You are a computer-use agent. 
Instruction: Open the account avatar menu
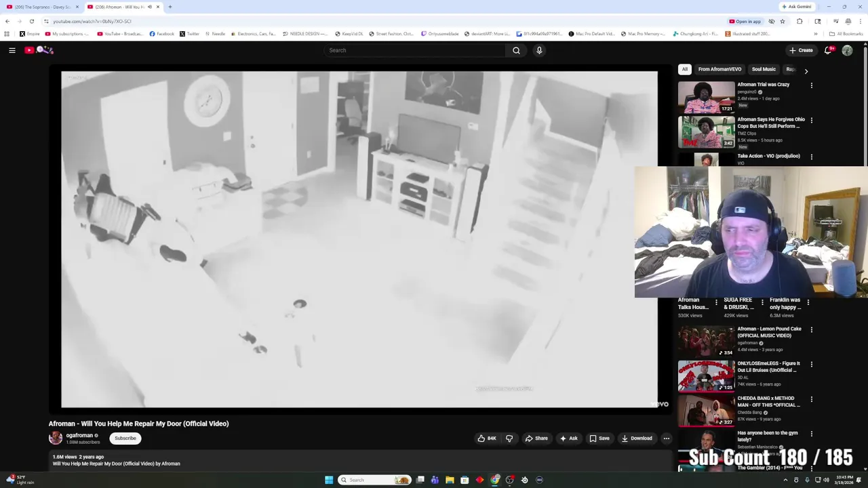847,50
